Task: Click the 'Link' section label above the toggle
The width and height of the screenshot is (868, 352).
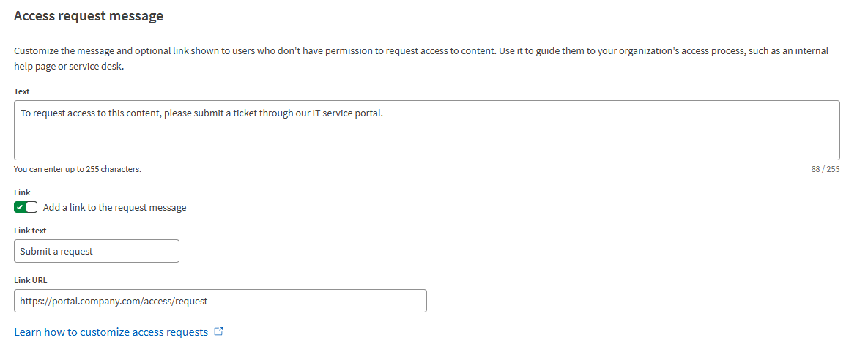Action: [x=22, y=192]
